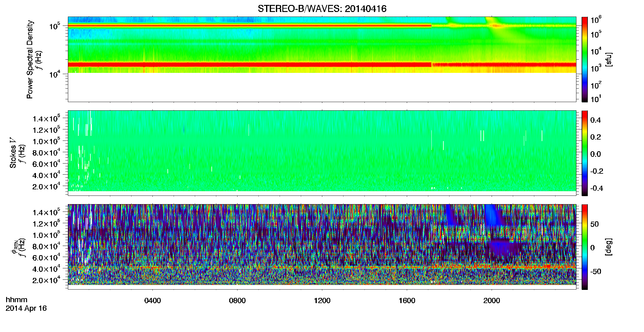Screen dimensions: 644x332
Task: Click the 0.4 tick on Stokes color bar
Action: pyautogui.click(x=595, y=120)
